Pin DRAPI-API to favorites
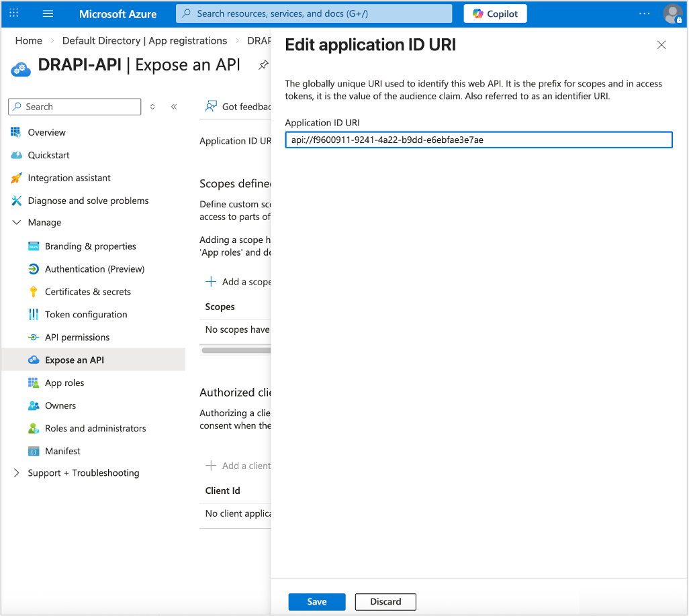This screenshot has width=689, height=616. pyautogui.click(x=263, y=64)
